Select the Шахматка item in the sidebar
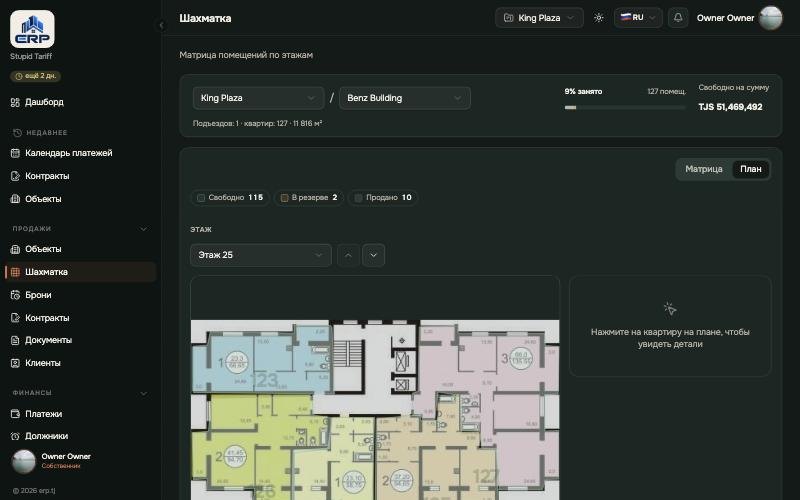 [x=80, y=272]
